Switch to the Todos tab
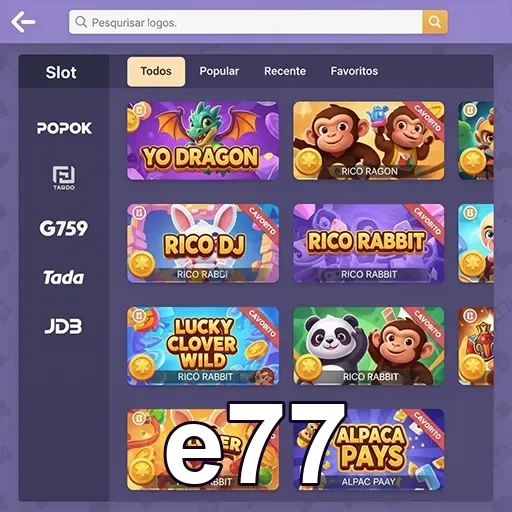 [156, 71]
